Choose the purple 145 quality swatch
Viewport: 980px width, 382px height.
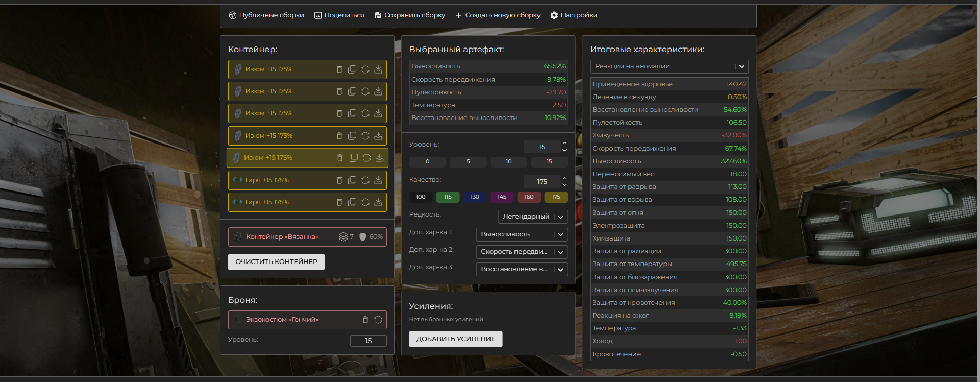[502, 197]
